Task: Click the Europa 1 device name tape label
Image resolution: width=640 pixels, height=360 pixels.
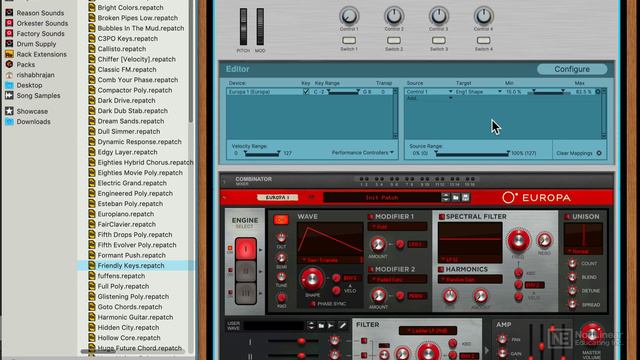Action: (278, 198)
